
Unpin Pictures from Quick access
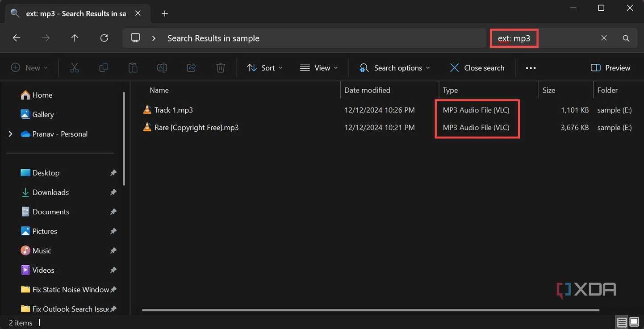click(x=113, y=231)
